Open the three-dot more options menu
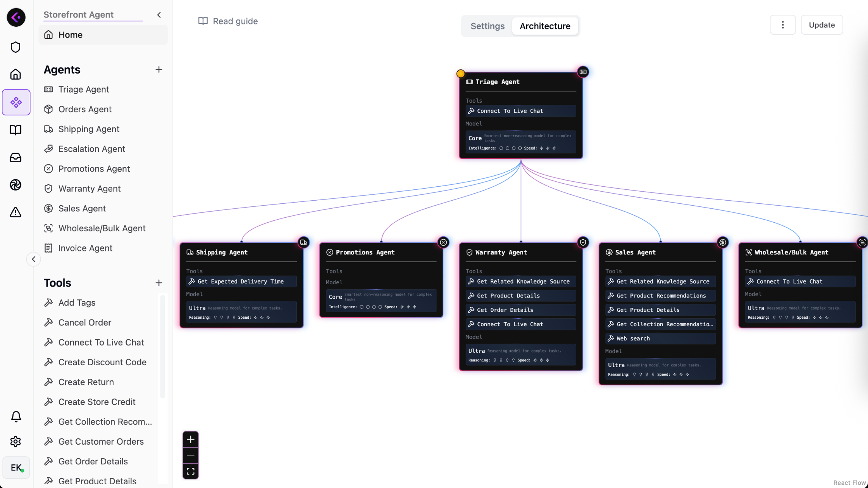The height and width of the screenshot is (488, 868). tap(782, 25)
